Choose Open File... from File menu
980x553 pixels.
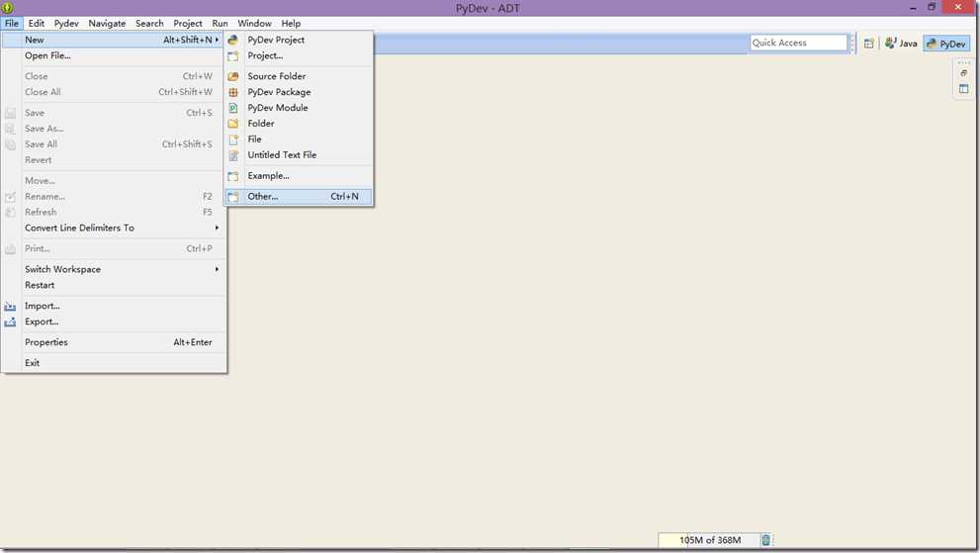coord(113,55)
